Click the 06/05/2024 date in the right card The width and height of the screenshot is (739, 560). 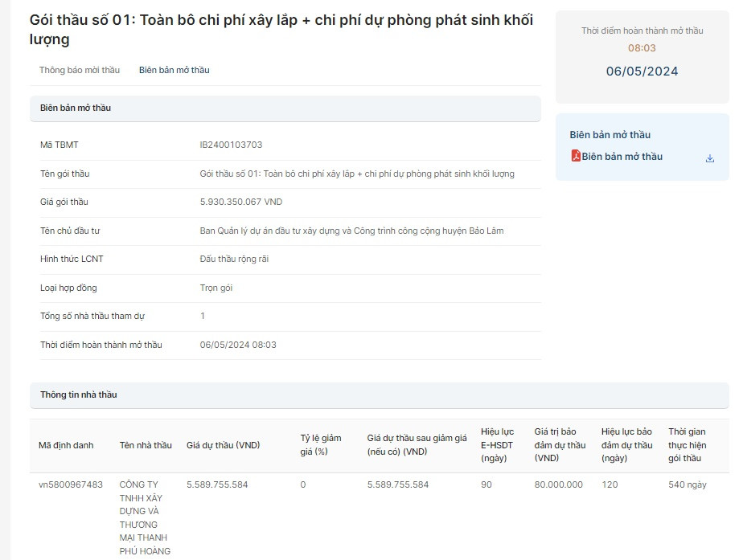(642, 72)
